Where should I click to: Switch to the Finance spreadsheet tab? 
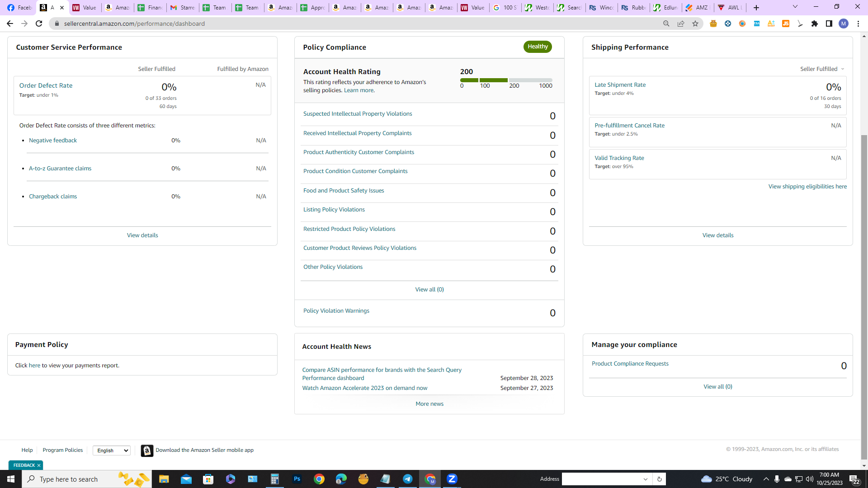tap(150, 8)
